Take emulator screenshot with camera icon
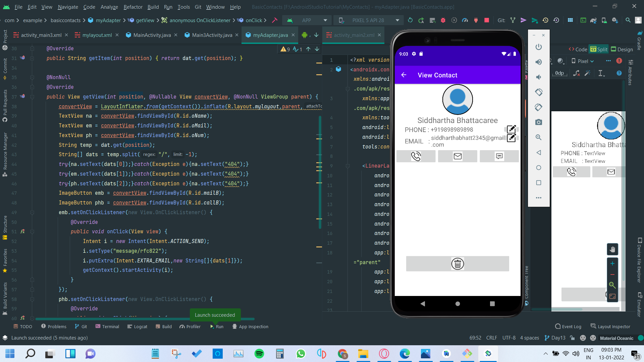The height and width of the screenshot is (362, 644). tap(538, 122)
